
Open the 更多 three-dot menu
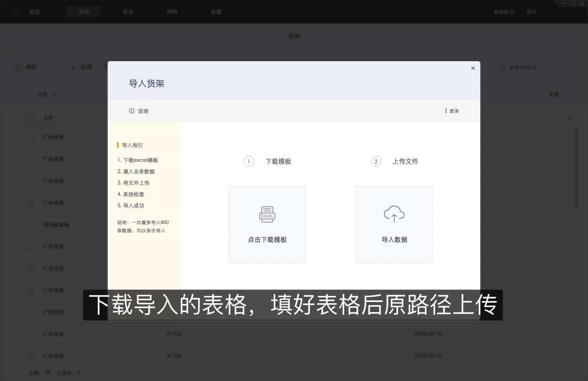click(446, 111)
